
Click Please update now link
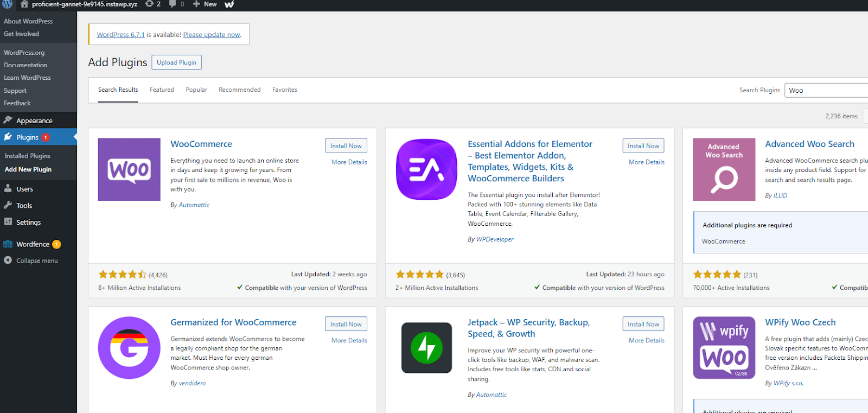212,35
